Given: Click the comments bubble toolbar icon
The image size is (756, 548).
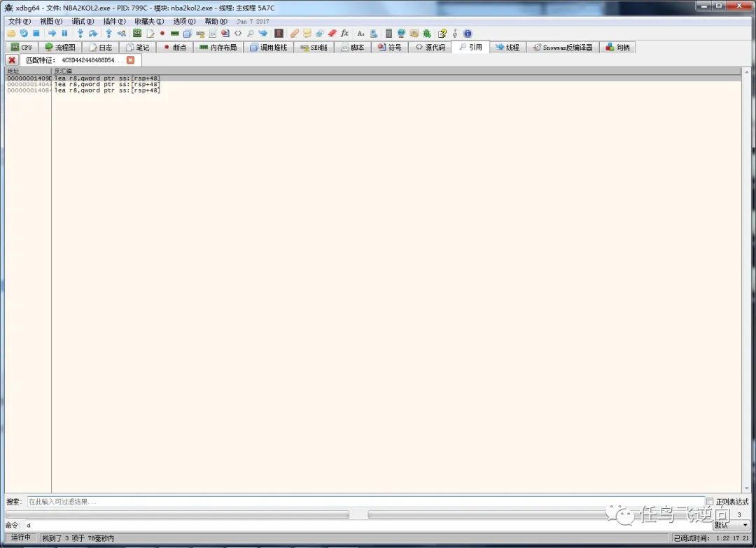Looking at the screenshot, I should tap(307, 34).
